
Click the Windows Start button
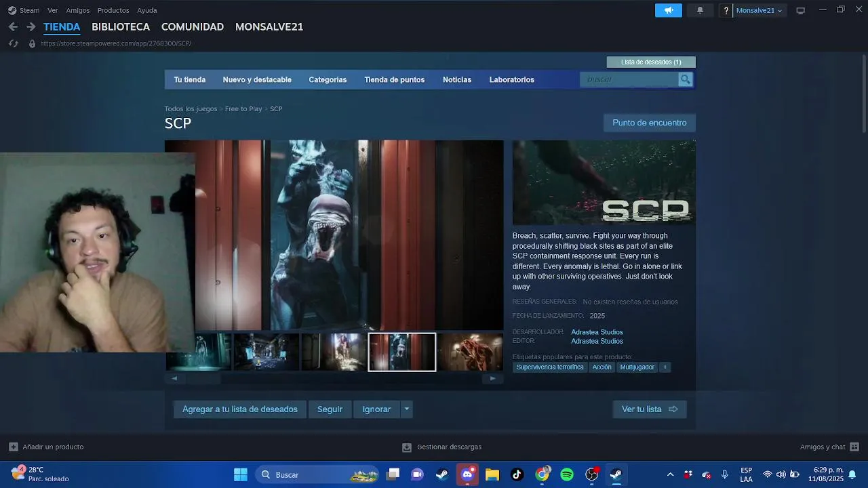(x=241, y=474)
